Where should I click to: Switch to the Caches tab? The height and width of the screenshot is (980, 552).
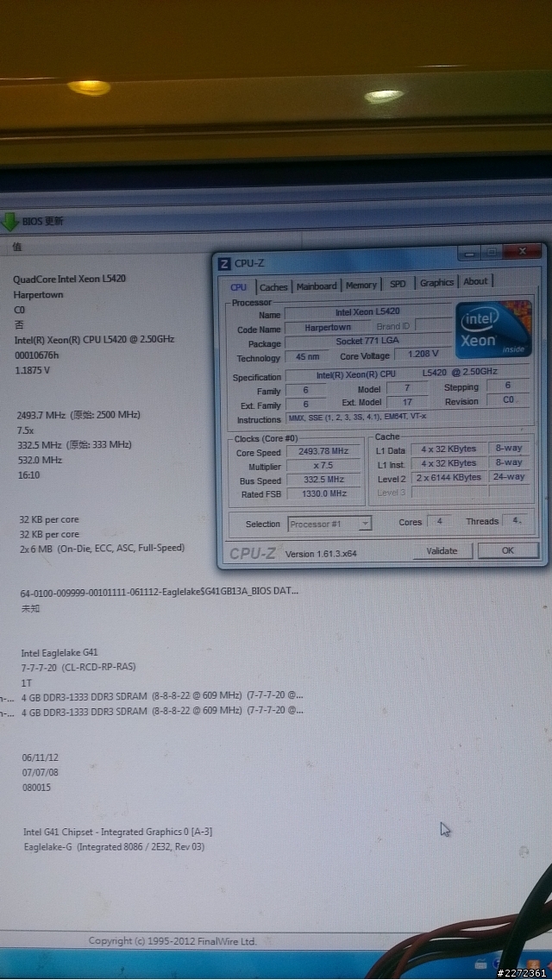pos(273,287)
